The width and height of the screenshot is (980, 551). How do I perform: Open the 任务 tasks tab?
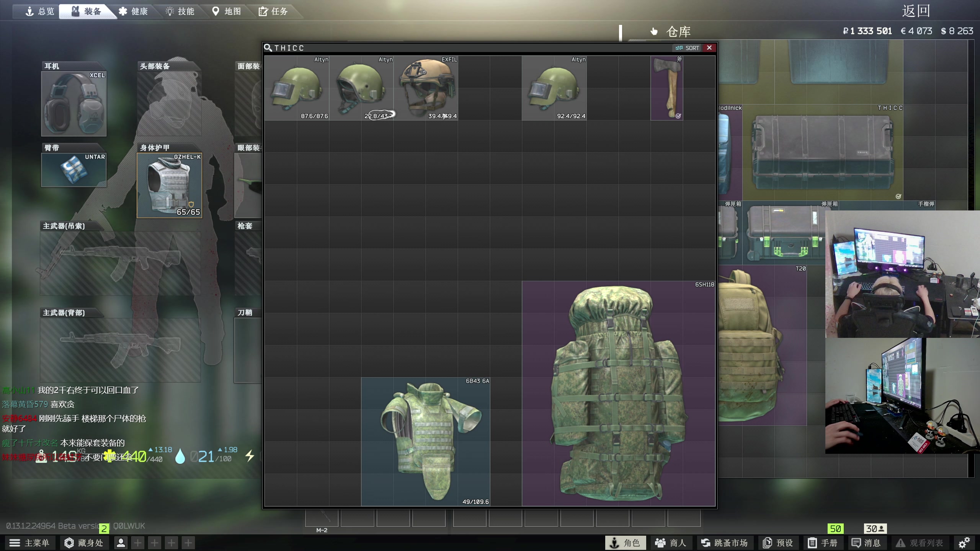(x=273, y=11)
